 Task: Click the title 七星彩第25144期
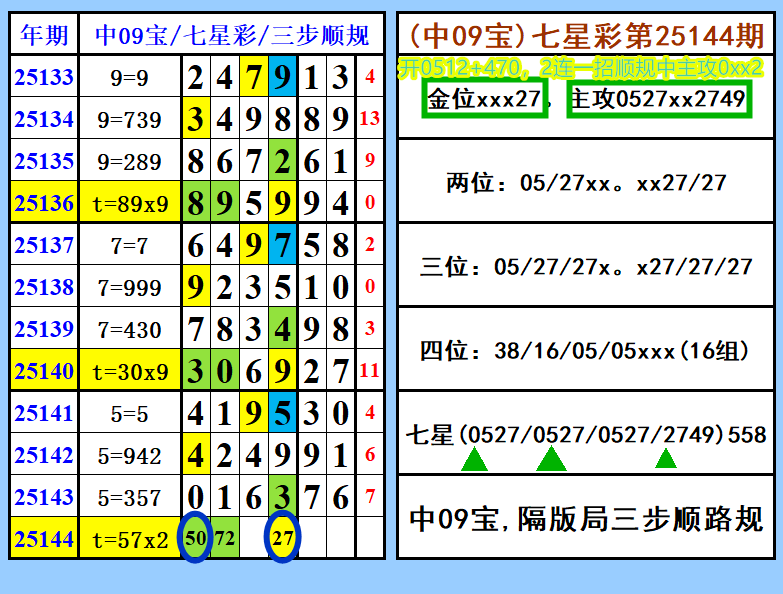(648, 36)
